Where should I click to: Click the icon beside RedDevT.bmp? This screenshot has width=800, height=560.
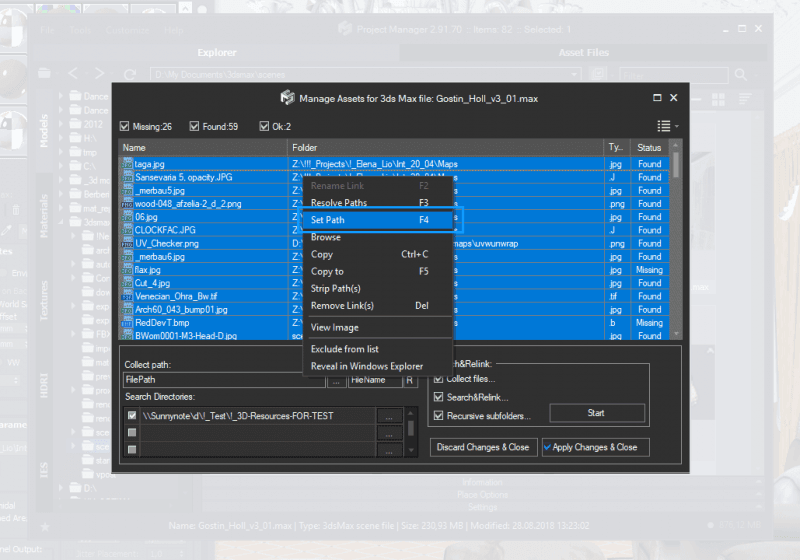click(127, 323)
